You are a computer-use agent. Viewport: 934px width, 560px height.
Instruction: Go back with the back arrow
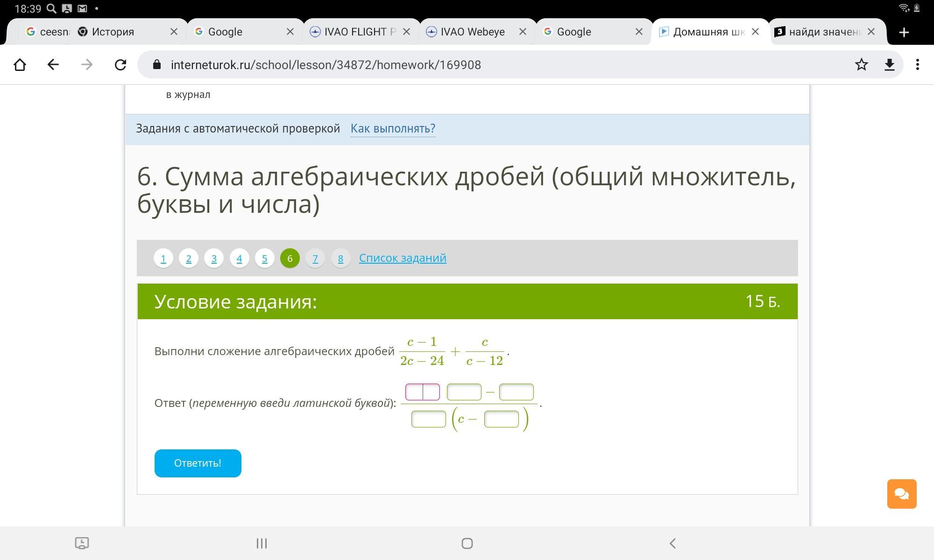(53, 65)
